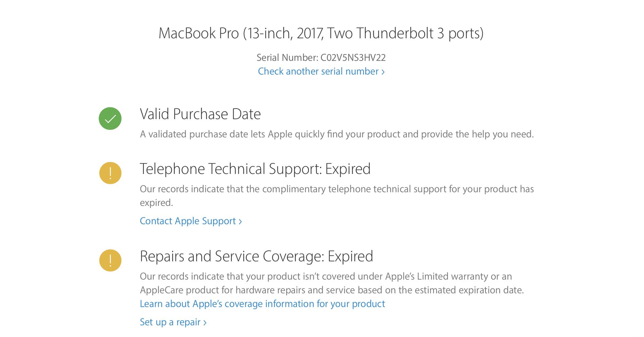Open Learn about Apple's coverage information link
The width and height of the screenshot is (644, 337).
262,304
